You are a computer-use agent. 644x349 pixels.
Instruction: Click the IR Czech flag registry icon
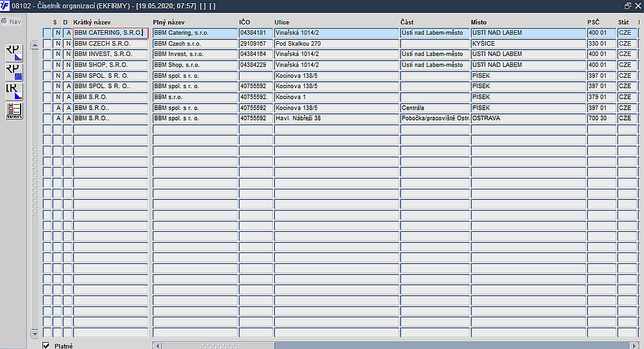14,92
